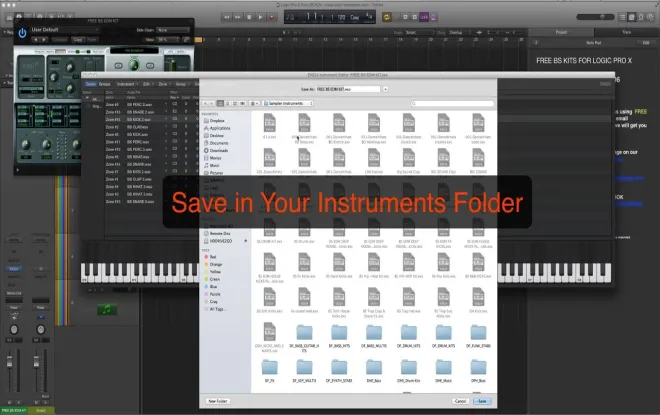Open the Instrument menu in EXS24 editor
This screenshot has width=660, height=415.
pyautogui.click(x=127, y=84)
